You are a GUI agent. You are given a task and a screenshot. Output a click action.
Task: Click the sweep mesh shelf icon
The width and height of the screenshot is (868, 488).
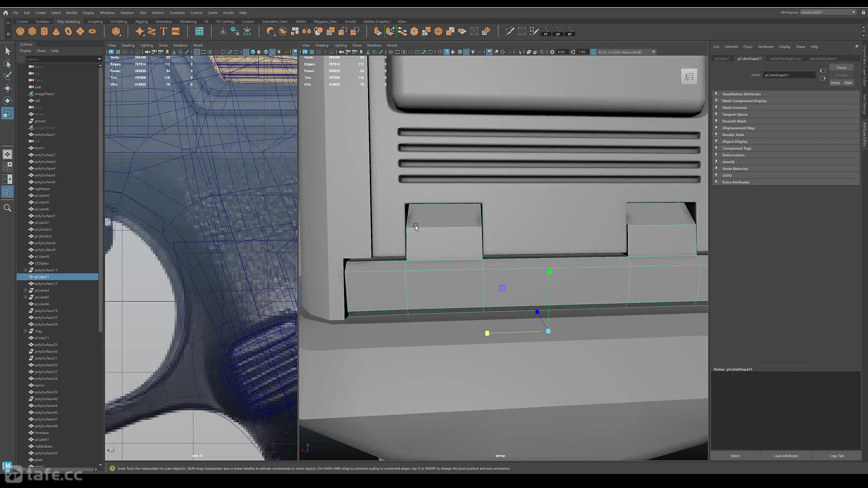point(151,31)
